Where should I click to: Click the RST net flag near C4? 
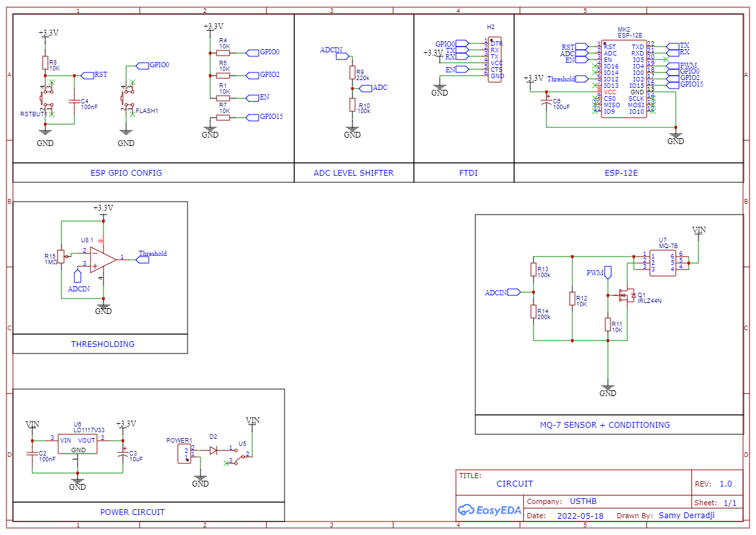[87, 75]
